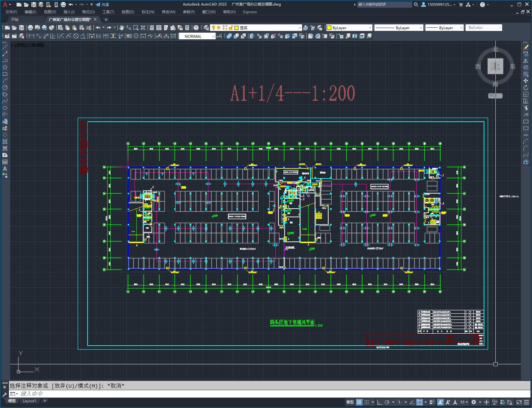Toggle polar tracking in status bar
The image size is (532, 408).
point(387,402)
